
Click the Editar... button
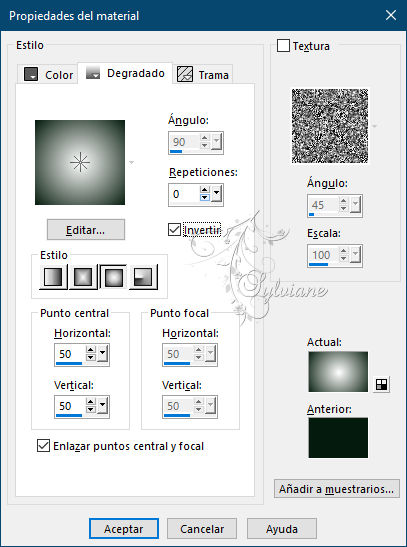tap(86, 230)
